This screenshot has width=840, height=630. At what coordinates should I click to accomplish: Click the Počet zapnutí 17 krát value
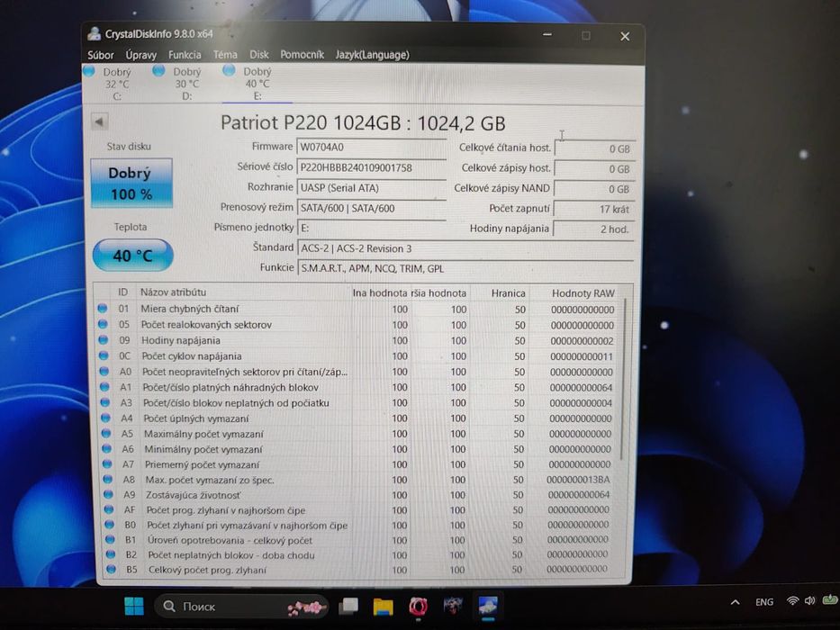click(x=594, y=209)
